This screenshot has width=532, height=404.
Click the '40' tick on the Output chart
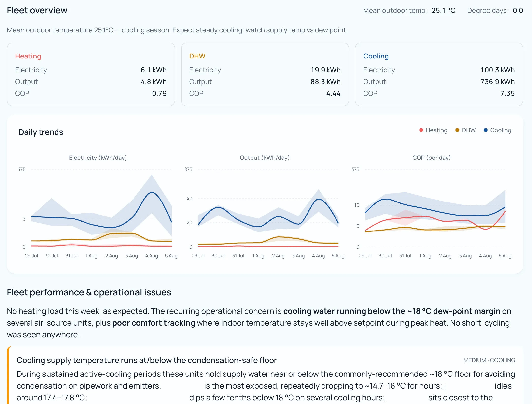189,199
